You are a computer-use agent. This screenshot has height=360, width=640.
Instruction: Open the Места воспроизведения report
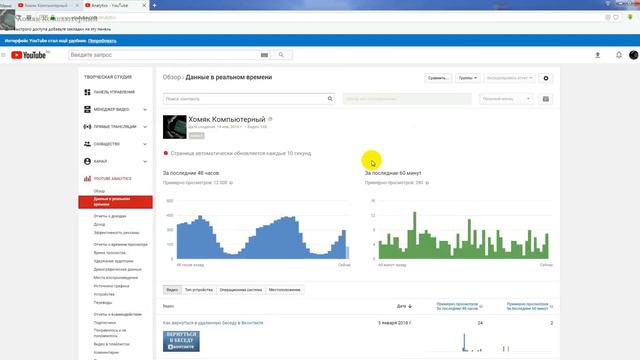[116, 278]
